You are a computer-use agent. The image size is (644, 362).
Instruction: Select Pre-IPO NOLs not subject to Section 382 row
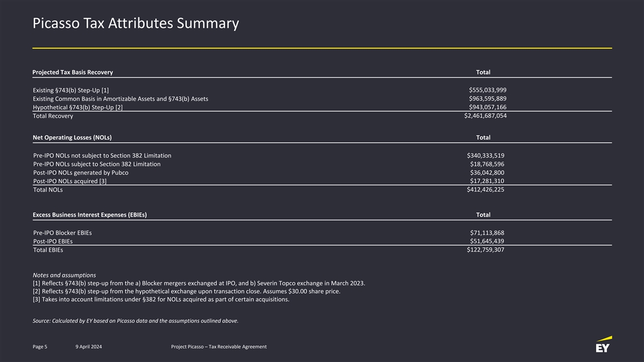point(102,156)
